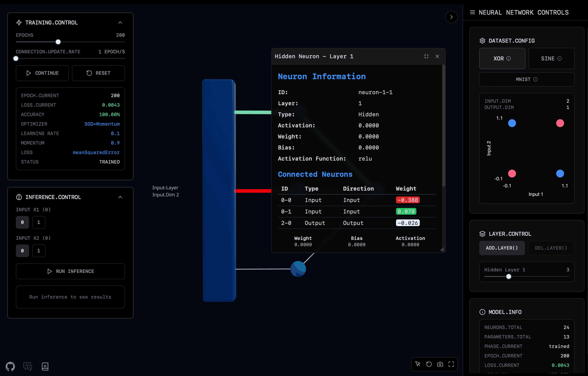Open the GitHub repository icon

coord(10,366)
